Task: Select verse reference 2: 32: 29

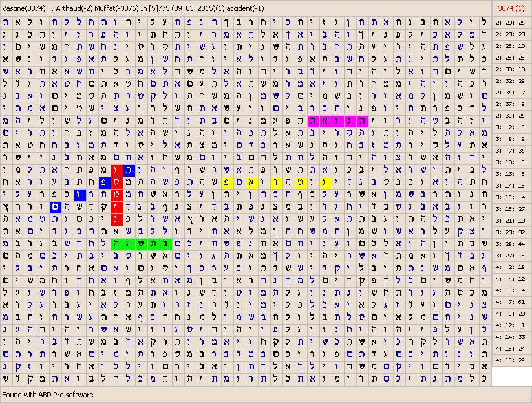Action: pos(511,80)
